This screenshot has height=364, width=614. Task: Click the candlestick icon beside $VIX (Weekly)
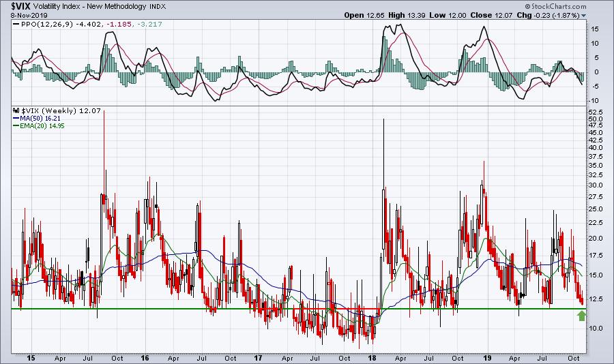(x=16, y=110)
